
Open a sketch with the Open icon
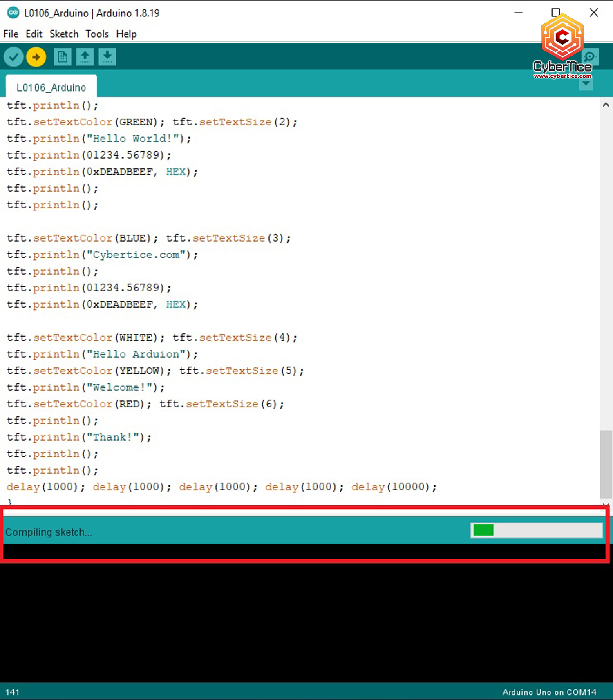(85, 57)
